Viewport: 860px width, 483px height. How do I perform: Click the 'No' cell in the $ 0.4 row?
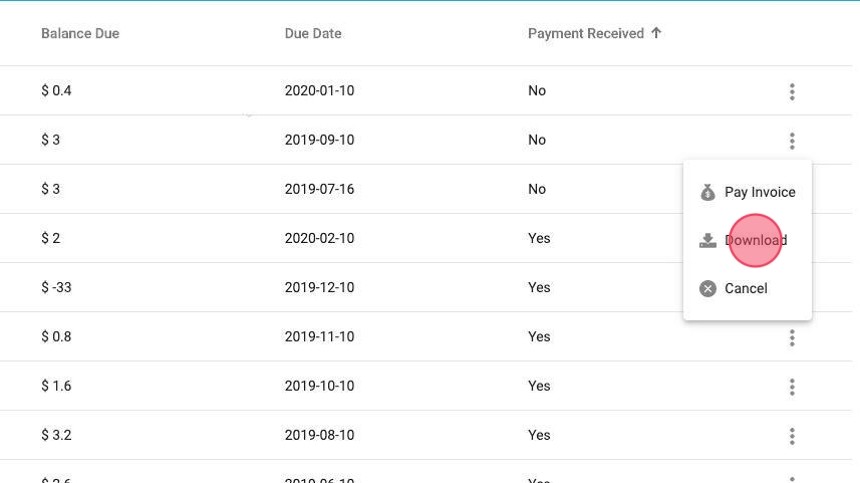click(x=537, y=90)
